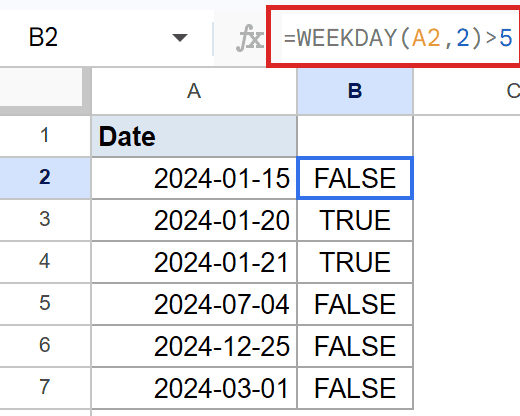This screenshot has width=520, height=416.
Task: Select column C header
Action: (467, 91)
